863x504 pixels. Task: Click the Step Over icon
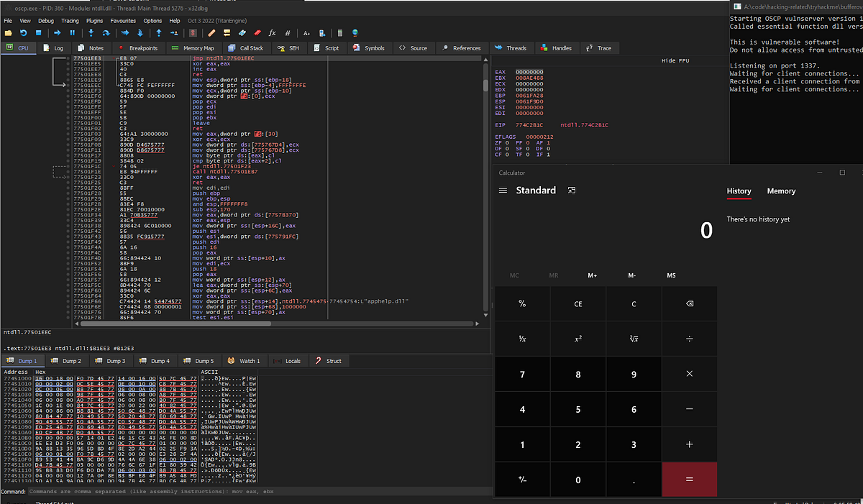tap(106, 33)
